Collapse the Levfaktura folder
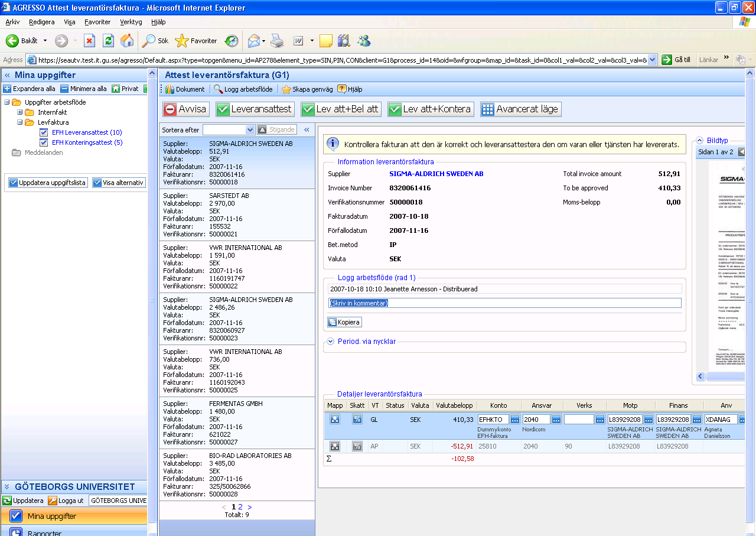756x536 pixels. [x=19, y=122]
